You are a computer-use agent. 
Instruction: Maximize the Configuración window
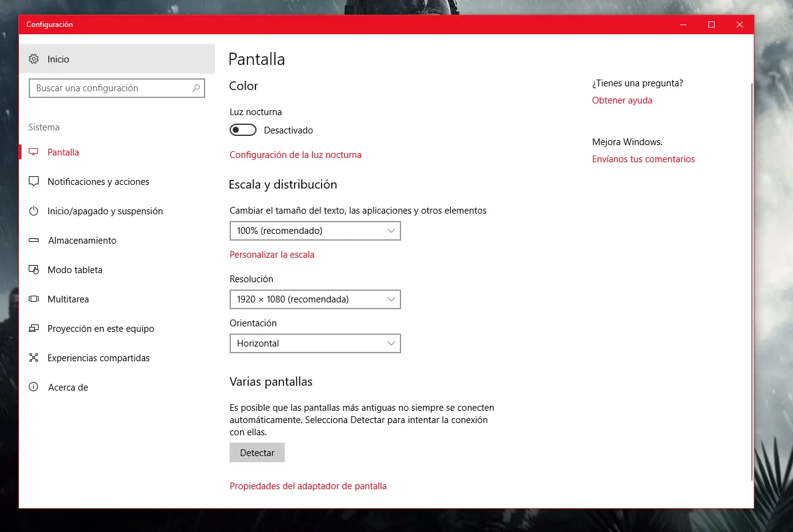pos(712,24)
